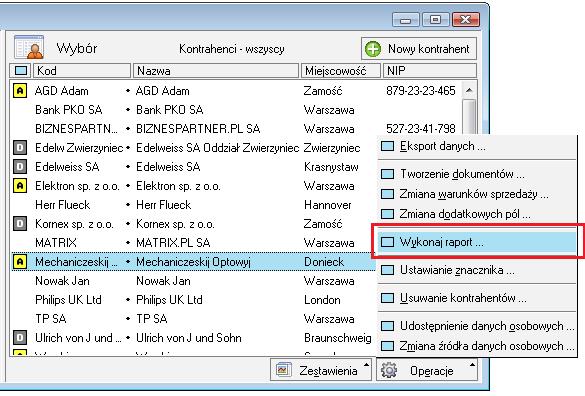Choose Eksport danych from the menu
This screenshot has width=585, height=396.
coord(477,146)
